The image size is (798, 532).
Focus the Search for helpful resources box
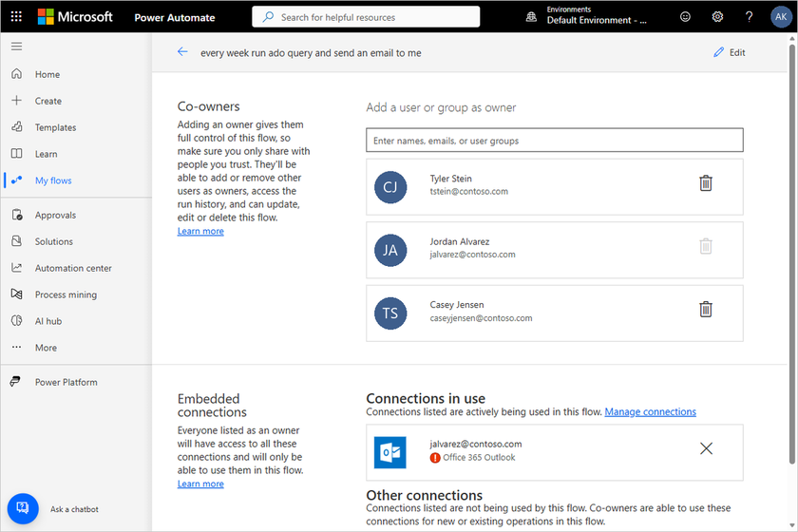point(366,17)
